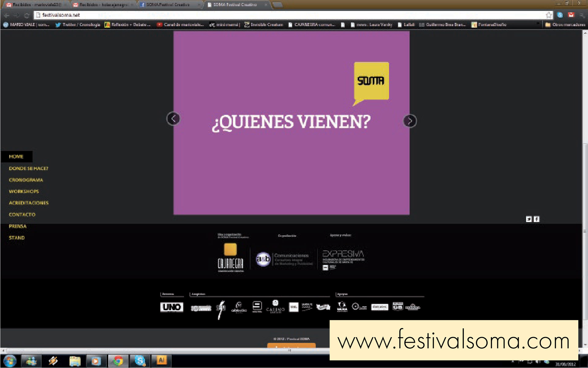Click the Gmail extension icon
Image resolution: width=588 pixels, height=368 pixels.
tap(571, 15)
